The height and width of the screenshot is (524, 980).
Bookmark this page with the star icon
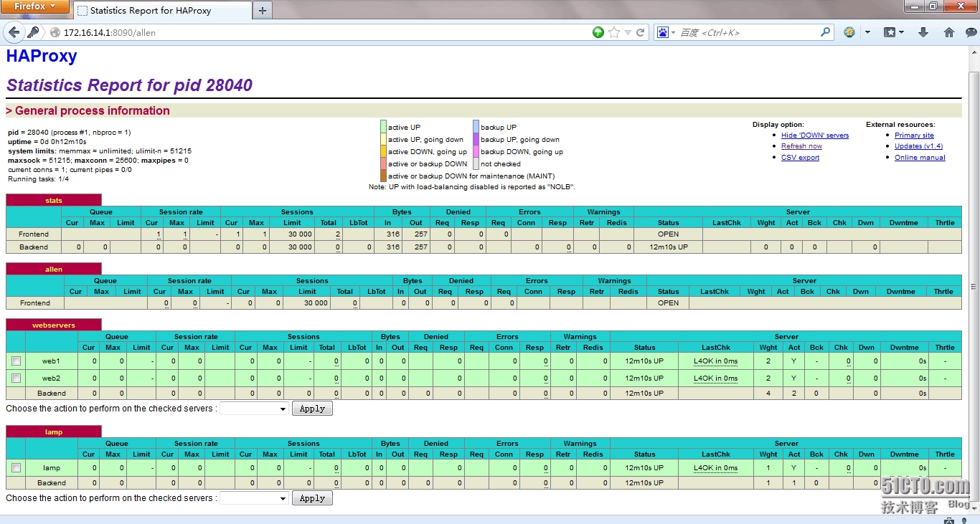[x=614, y=32]
